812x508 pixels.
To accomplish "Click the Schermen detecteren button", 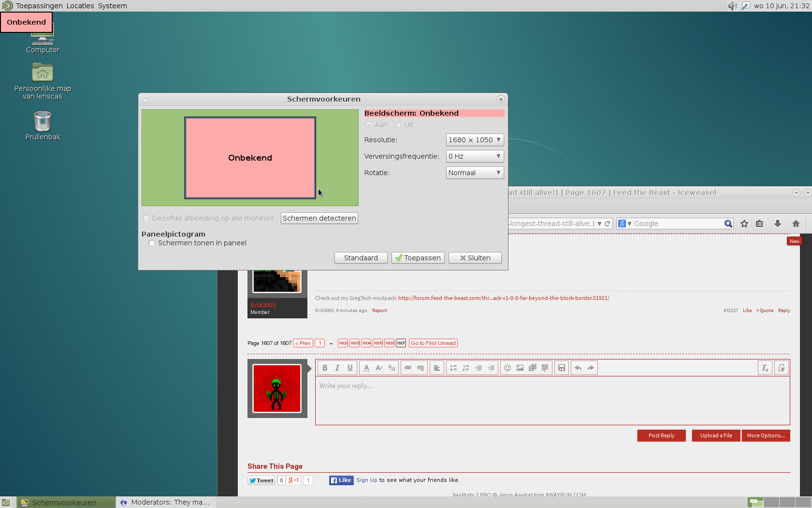I will pos(319,218).
